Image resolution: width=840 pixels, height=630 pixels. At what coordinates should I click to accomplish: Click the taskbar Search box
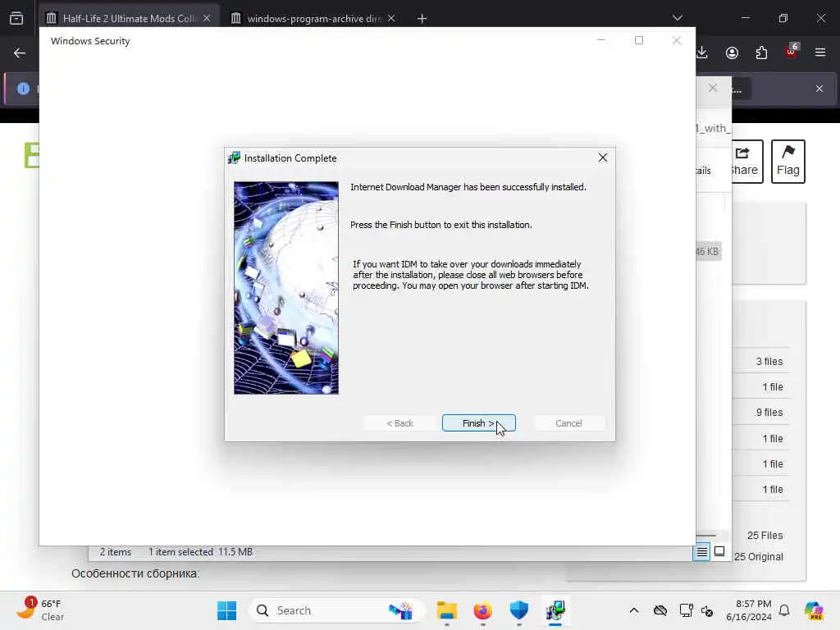(336, 610)
